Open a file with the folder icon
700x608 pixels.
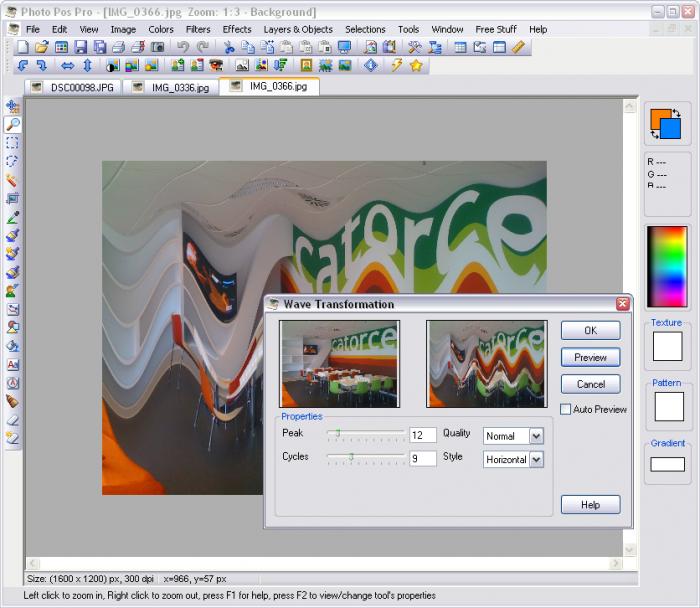tap(42, 47)
